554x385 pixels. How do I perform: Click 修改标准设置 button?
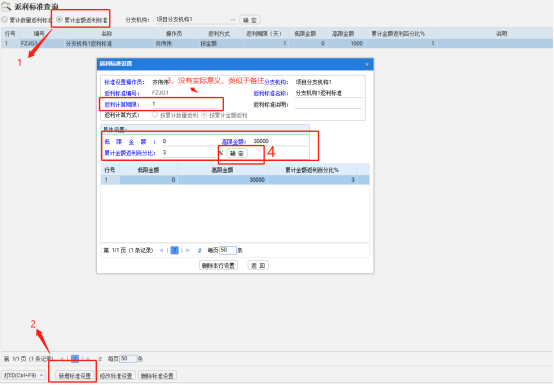coord(116,375)
